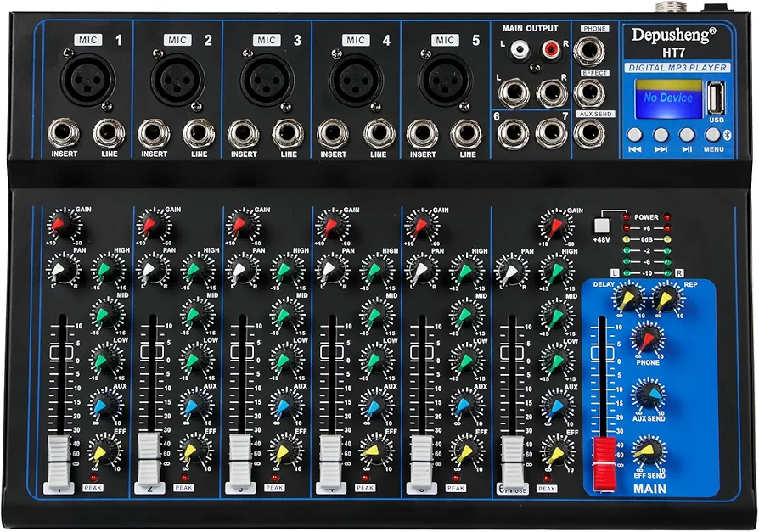The image size is (759, 532).
Task: Click the PHONE output jack
Action: (x=588, y=52)
